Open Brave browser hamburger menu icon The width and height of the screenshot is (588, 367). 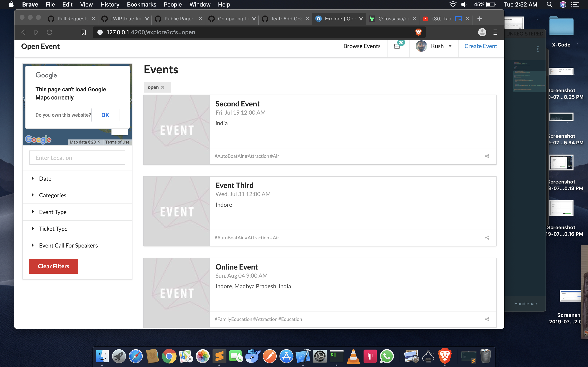[495, 32]
